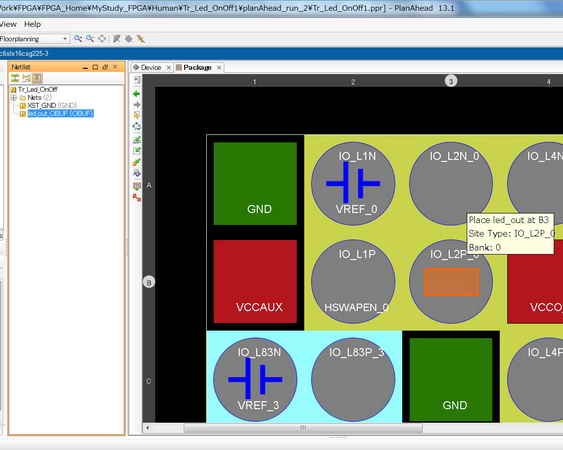Close the Package tab
Screen dimensions: 563x450
[219, 68]
